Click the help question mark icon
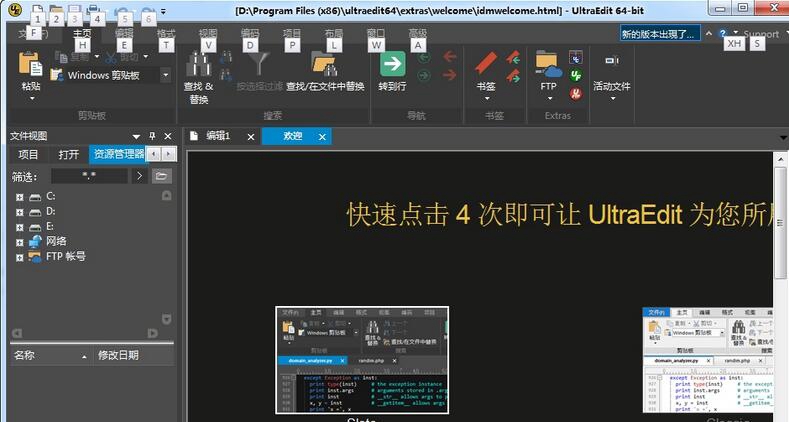 click(x=723, y=33)
